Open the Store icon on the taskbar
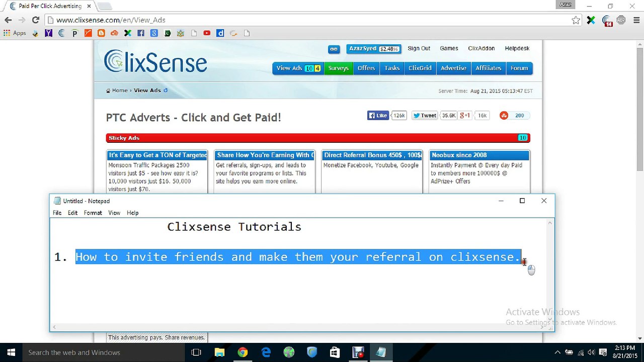Viewport: 644px width, 362px height. (x=335, y=352)
